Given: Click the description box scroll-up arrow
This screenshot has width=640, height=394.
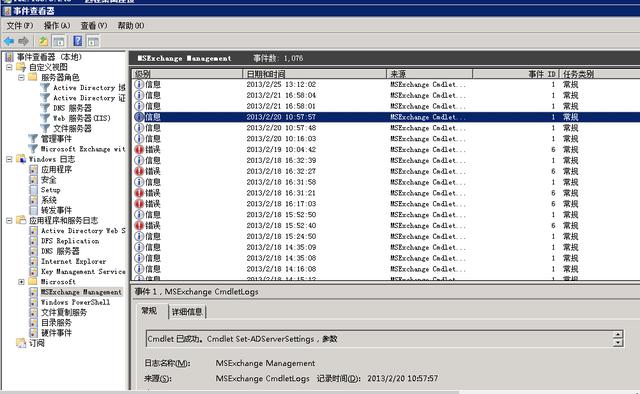Looking at the screenshot, I should click(x=618, y=334).
